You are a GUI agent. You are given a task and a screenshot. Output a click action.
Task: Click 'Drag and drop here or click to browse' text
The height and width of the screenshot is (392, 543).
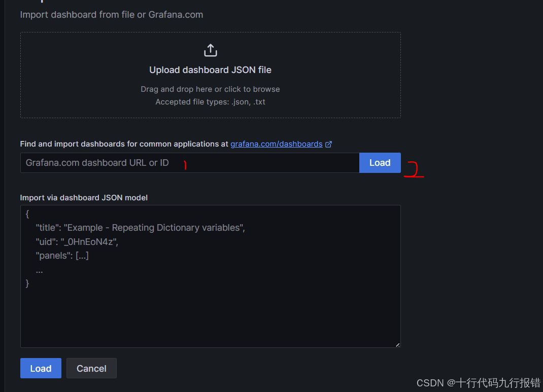click(210, 89)
